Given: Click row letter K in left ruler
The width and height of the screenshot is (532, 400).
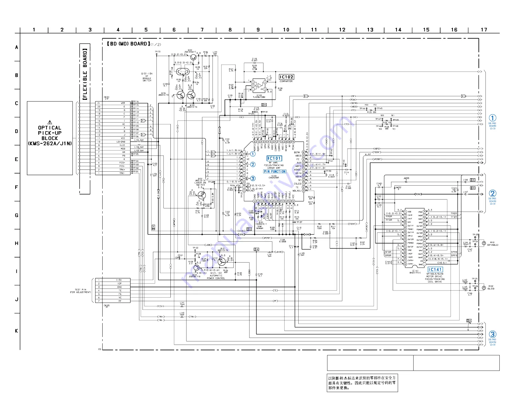Looking at the screenshot, I should tap(16, 331).
